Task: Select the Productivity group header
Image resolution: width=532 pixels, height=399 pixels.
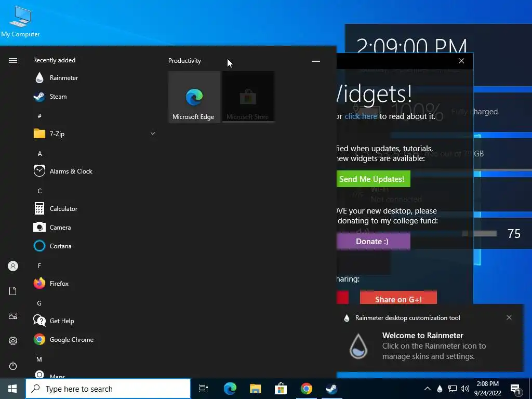Action: [x=184, y=61]
